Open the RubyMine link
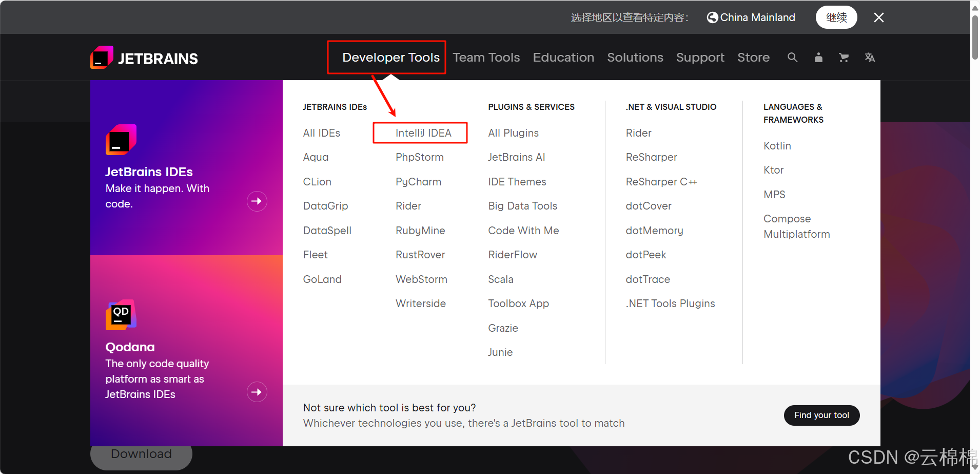The height and width of the screenshot is (474, 980). pyautogui.click(x=420, y=231)
